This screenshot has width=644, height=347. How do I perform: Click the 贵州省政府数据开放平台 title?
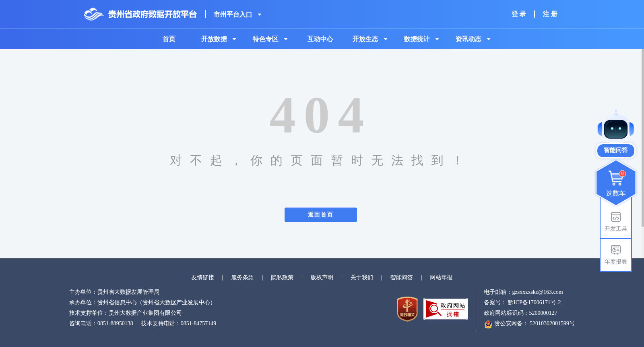coord(153,15)
